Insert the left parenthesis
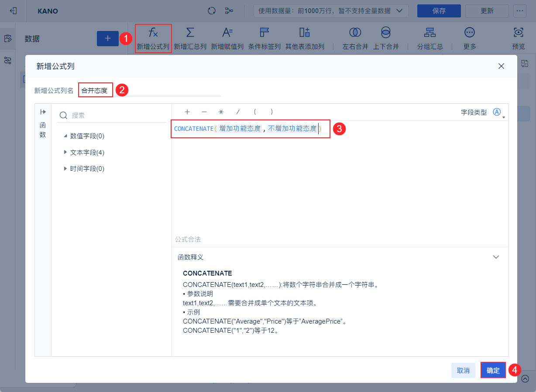 coord(255,112)
